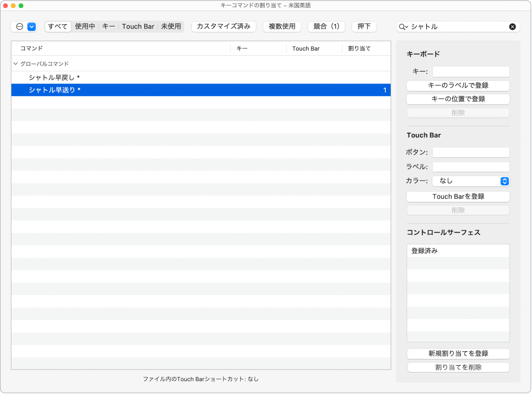Screen dimensions: 532x394
Task: Toggle the 使用中 filter
Action: tap(85, 27)
